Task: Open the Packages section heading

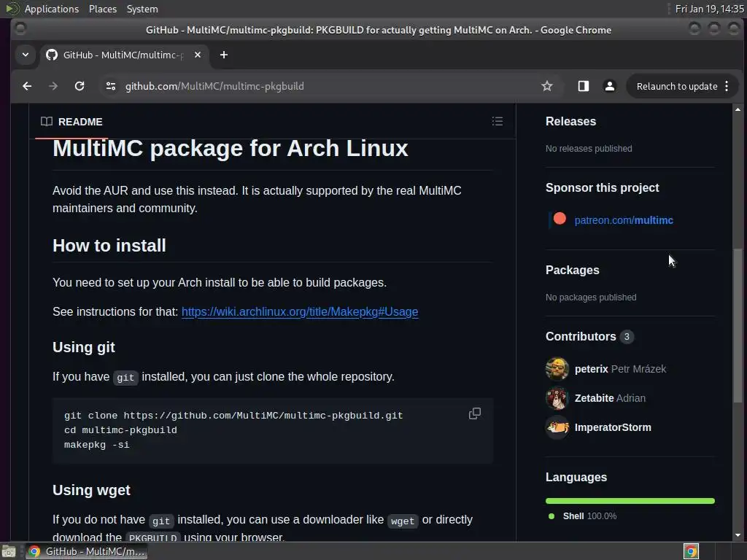Action: pyautogui.click(x=572, y=270)
